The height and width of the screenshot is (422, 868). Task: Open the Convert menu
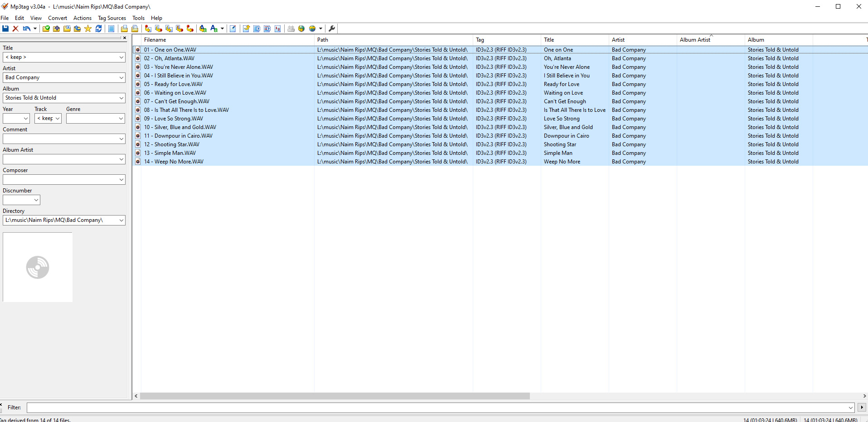coord(57,18)
